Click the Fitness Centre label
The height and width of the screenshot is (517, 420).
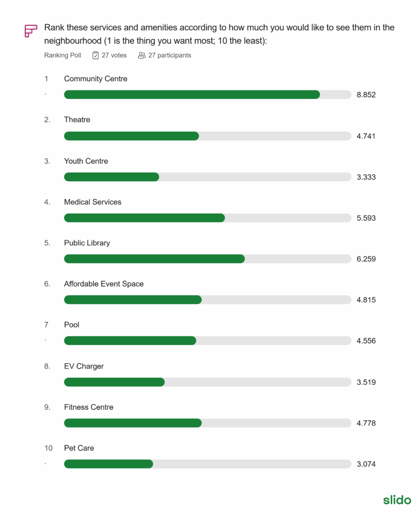[x=88, y=407]
